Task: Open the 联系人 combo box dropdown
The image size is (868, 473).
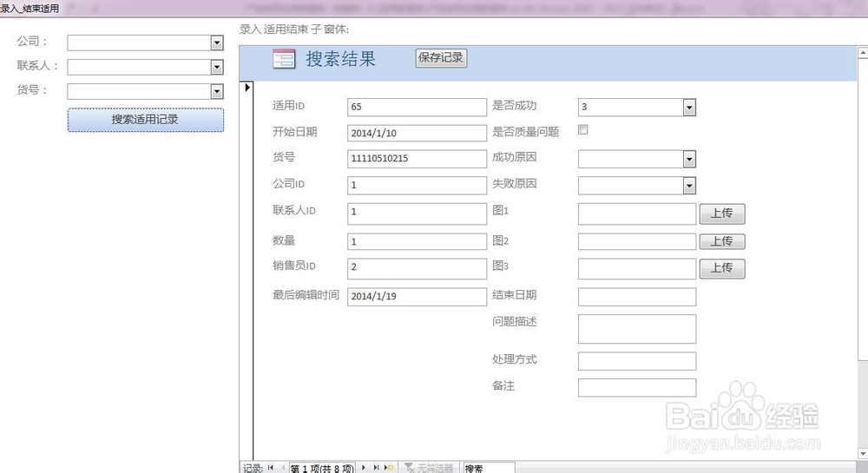Action: [217, 67]
